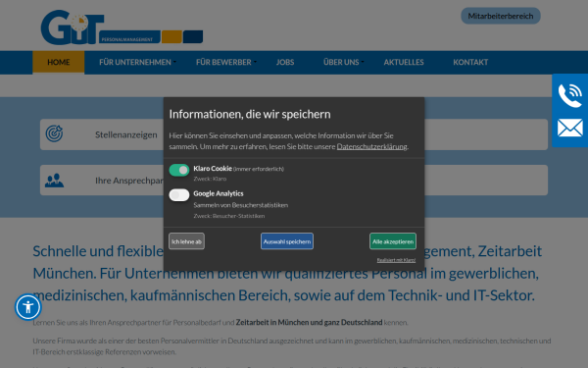The image size is (588, 368).
Task: Click the GuT Personalmanagement logo
Action: 122,27
